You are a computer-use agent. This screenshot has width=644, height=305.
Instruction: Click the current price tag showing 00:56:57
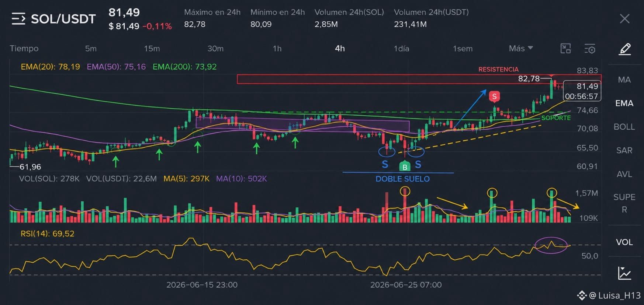(582, 91)
